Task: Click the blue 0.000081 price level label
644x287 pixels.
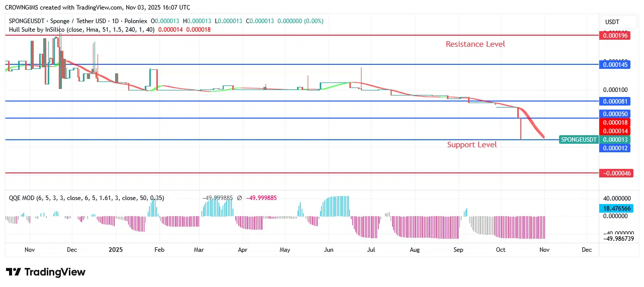Action: click(616, 101)
